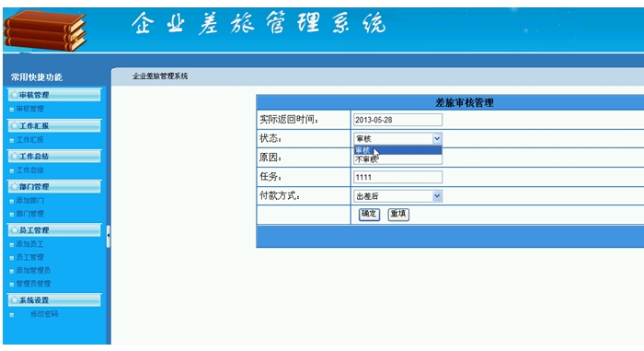Open the 工作汇报 link under its header
This screenshot has height=351, width=644.
coord(30,139)
